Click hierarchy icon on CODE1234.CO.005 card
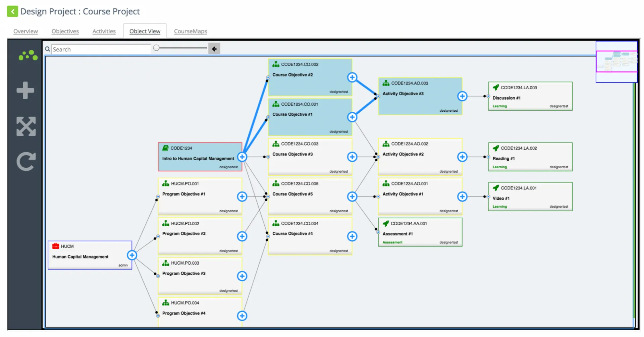Image resolution: width=644 pixels, height=337 pixels. [276, 183]
